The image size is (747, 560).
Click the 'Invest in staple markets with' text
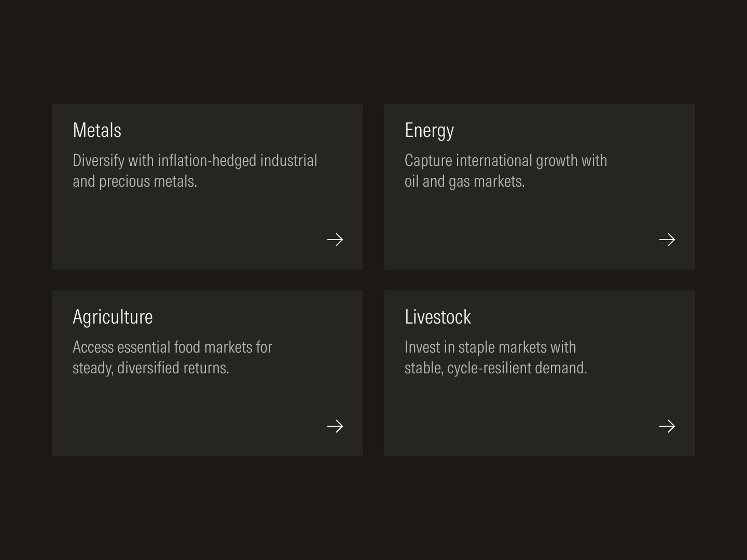click(x=490, y=347)
